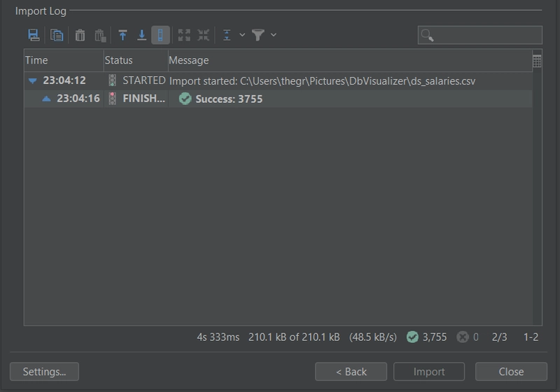Viewport: 560px width, 392px height.
Task: Sort by the Message column header
Action: coord(350,60)
